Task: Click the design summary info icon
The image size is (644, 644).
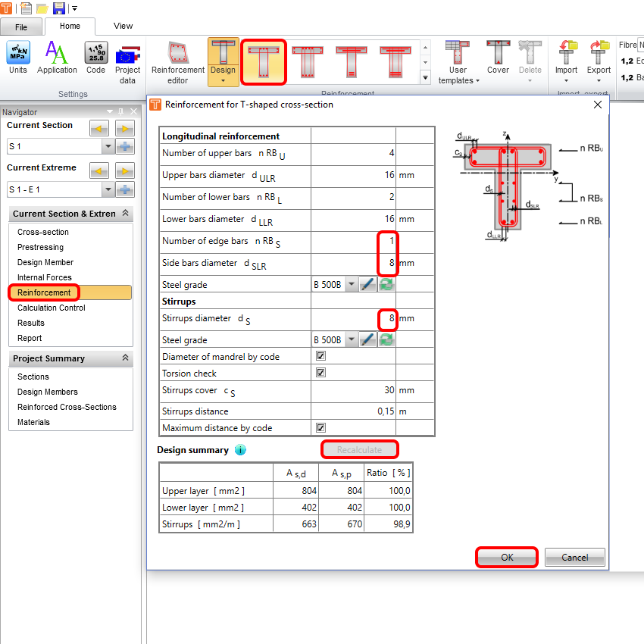Action: [240, 450]
